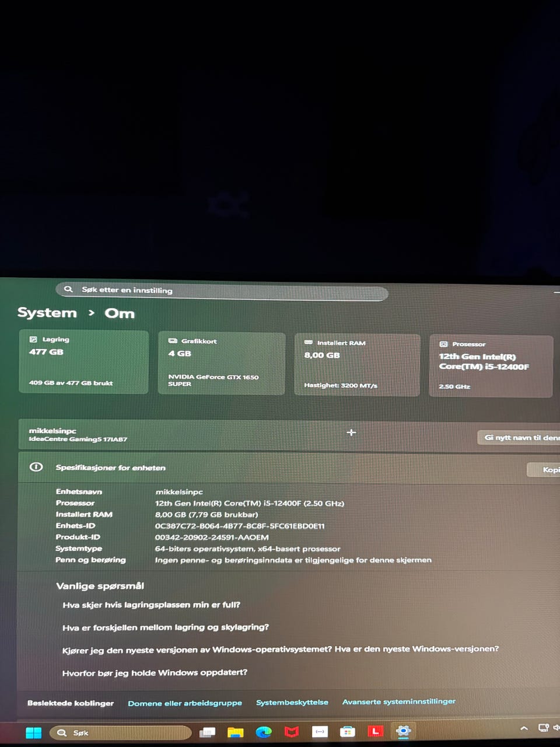Open Kjører jeg den nyeste versjonen question

coord(281,649)
